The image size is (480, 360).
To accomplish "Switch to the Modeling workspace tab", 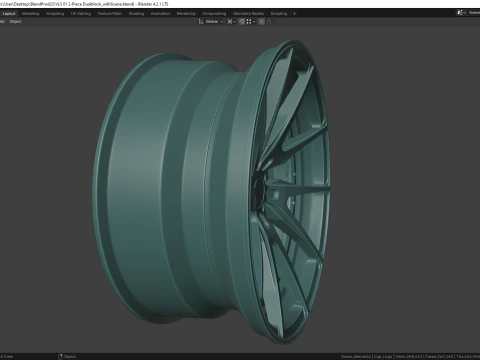I will tap(31, 14).
